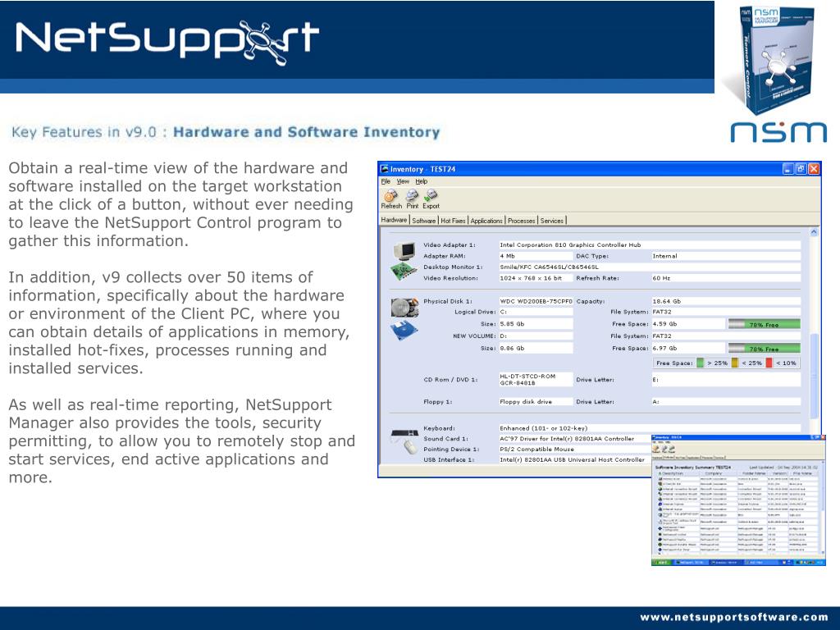Click the Software Inventory Summary thumbnail window
Viewport: 840px width, 630px height.
click(x=738, y=500)
